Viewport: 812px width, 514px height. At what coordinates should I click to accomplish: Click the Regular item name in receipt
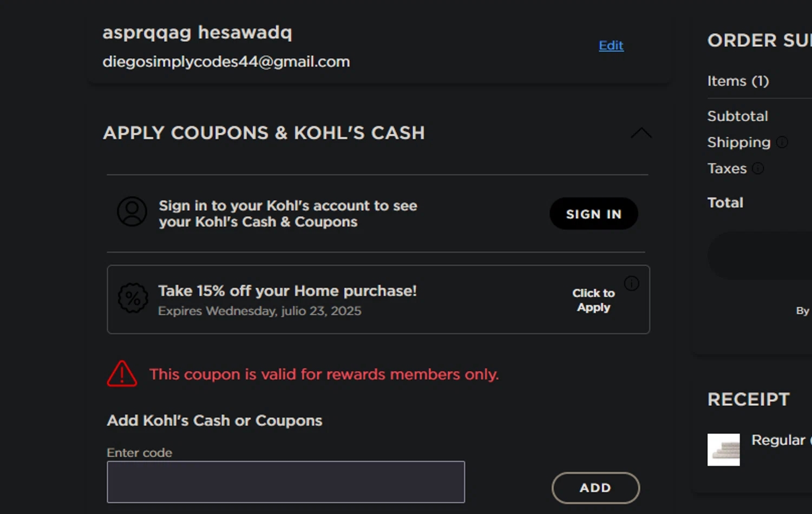(780, 440)
